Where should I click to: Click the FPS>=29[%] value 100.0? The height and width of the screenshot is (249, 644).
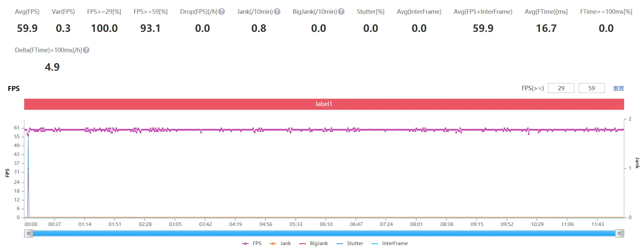(104, 28)
